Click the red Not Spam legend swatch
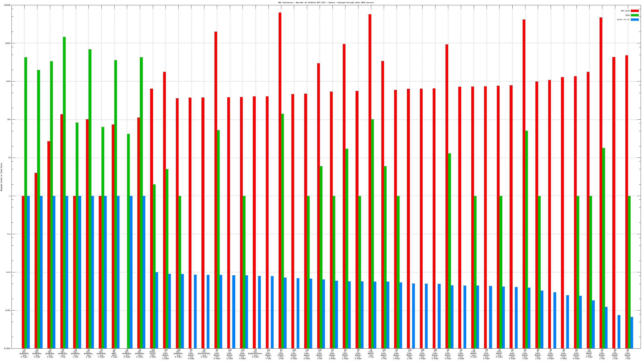Image resolution: width=644 pixels, height=362 pixels. pos(635,11)
